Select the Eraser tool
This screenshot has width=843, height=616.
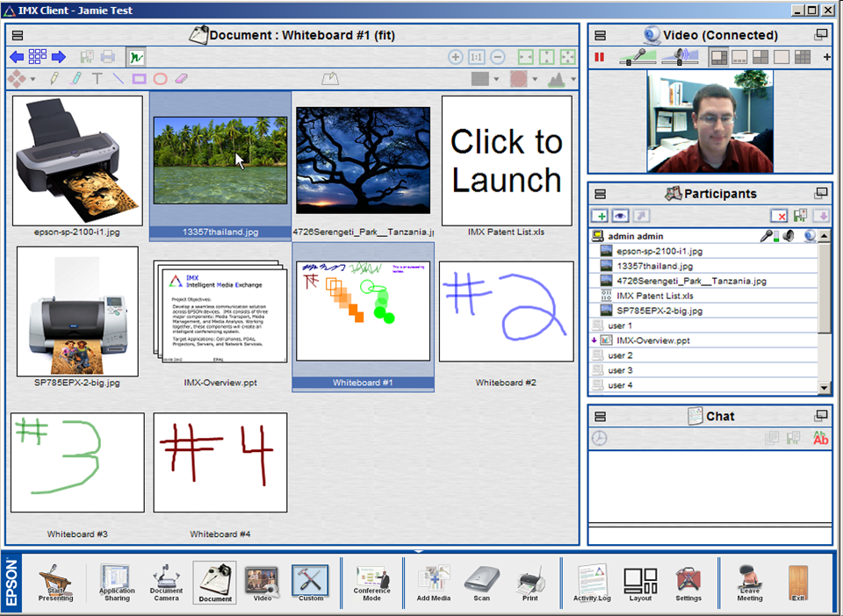[x=182, y=79]
